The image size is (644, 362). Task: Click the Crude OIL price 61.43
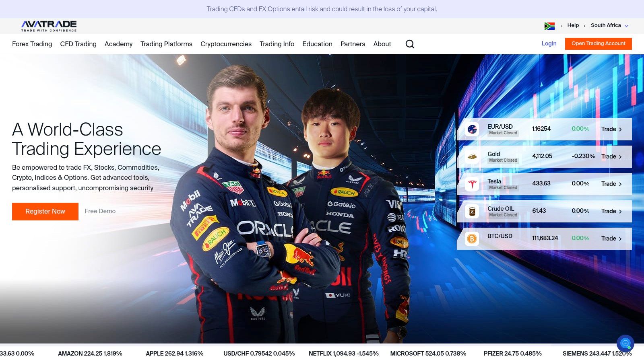click(x=539, y=211)
